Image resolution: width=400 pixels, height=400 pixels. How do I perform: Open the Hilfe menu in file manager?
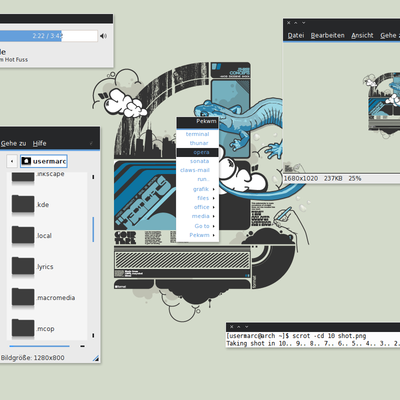(x=39, y=143)
